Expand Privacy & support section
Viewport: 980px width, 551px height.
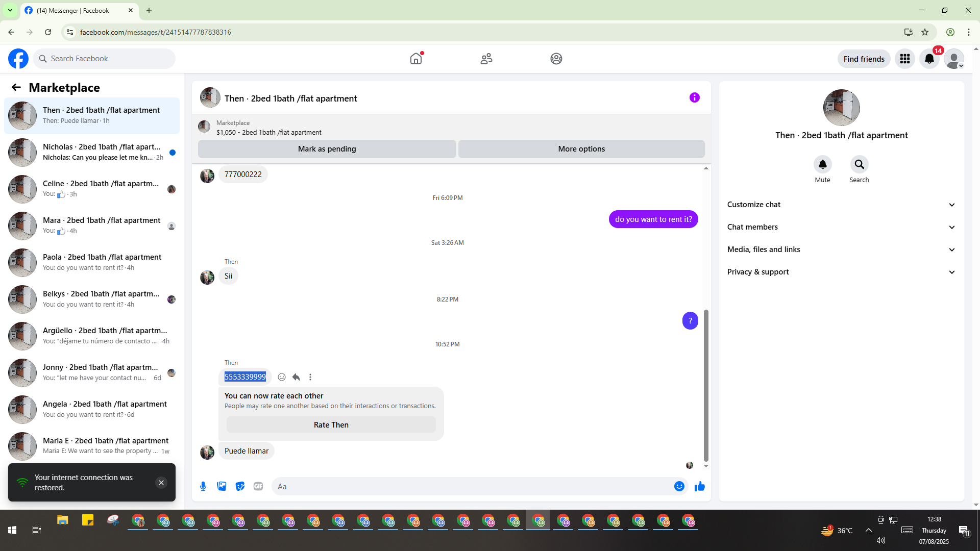(x=841, y=272)
